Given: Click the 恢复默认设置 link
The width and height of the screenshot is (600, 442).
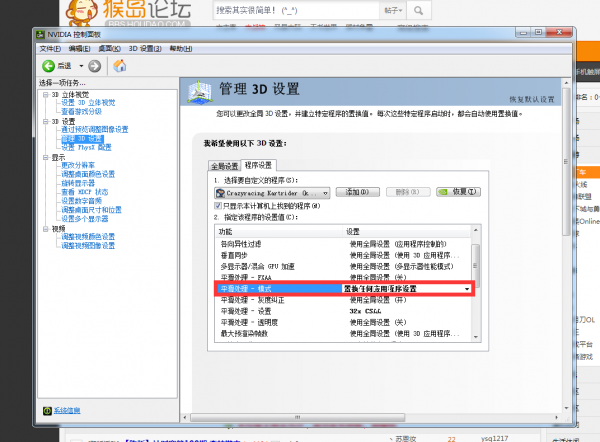Looking at the screenshot, I should (x=532, y=99).
